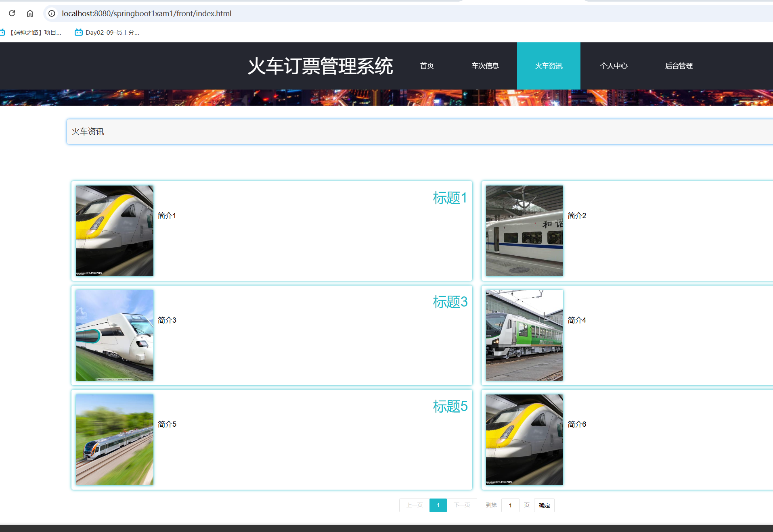Open the white bullet train thumbnail 简介3
Image resolution: width=773 pixels, height=532 pixels.
point(115,335)
